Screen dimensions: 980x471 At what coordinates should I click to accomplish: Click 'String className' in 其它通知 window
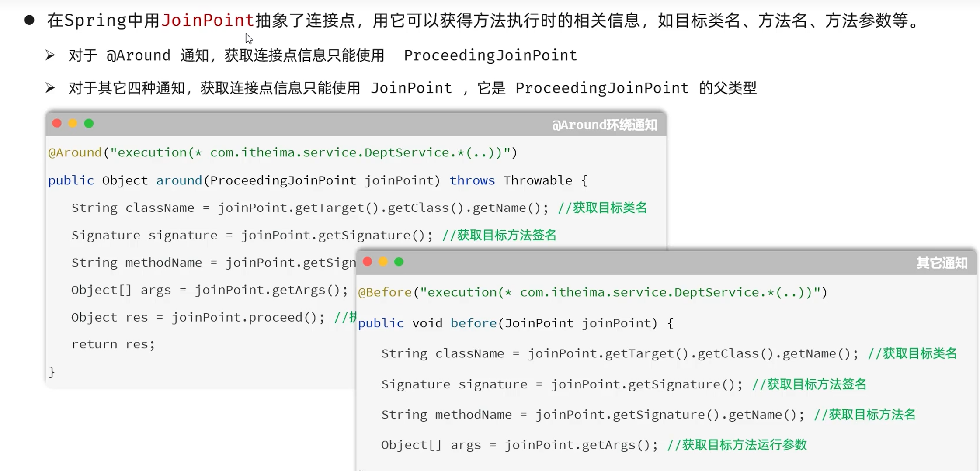click(x=443, y=353)
